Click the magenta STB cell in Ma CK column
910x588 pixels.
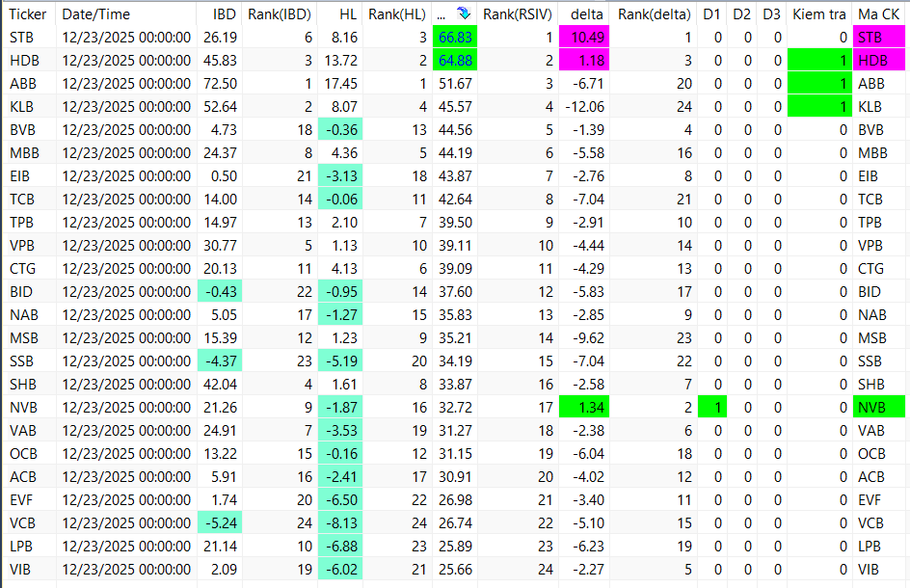point(878,38)
